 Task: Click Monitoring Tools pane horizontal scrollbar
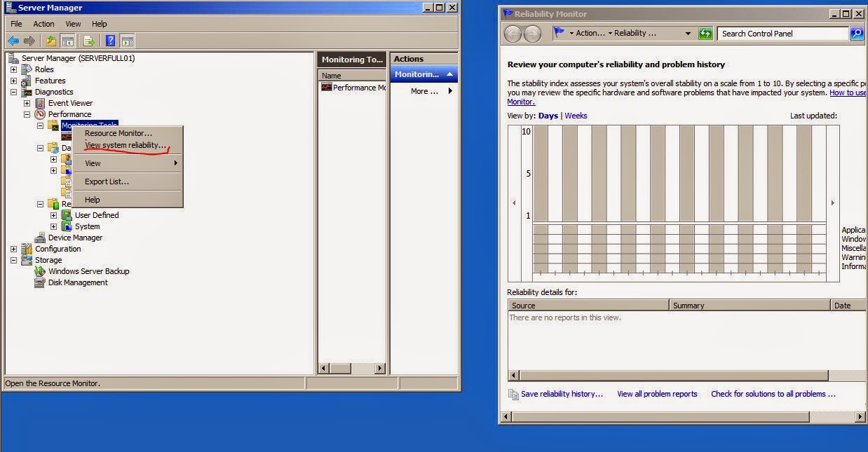tap(353, 368)
